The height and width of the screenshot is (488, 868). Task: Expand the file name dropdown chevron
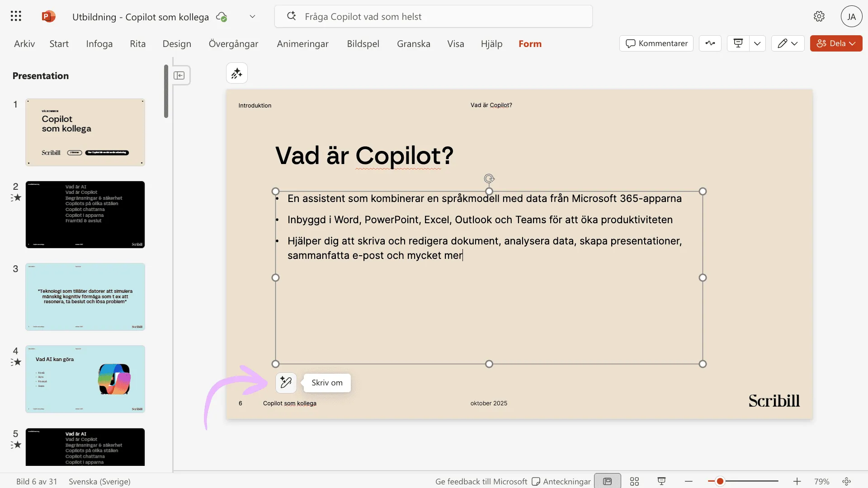(x=252, y=17)
